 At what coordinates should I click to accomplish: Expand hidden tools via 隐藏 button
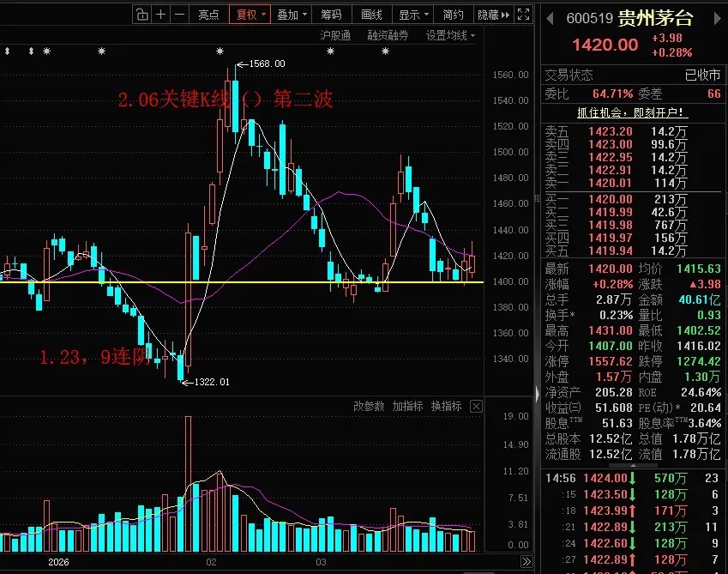(494, 15)
